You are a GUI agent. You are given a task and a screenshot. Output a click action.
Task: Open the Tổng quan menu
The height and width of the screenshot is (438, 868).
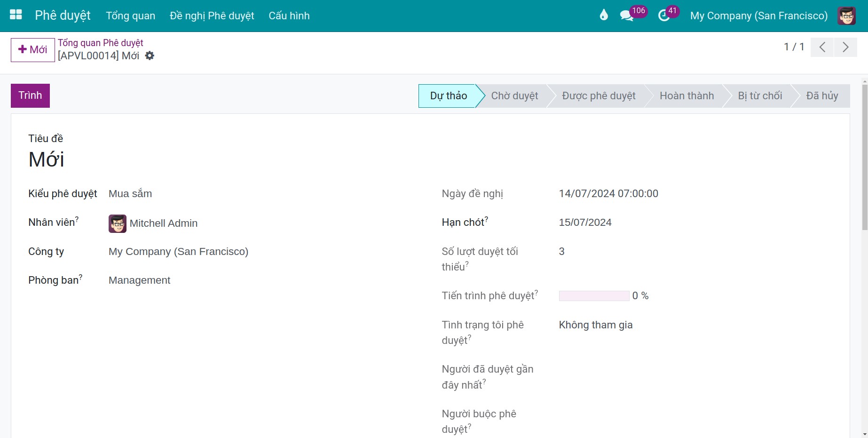tap(131, 16)
